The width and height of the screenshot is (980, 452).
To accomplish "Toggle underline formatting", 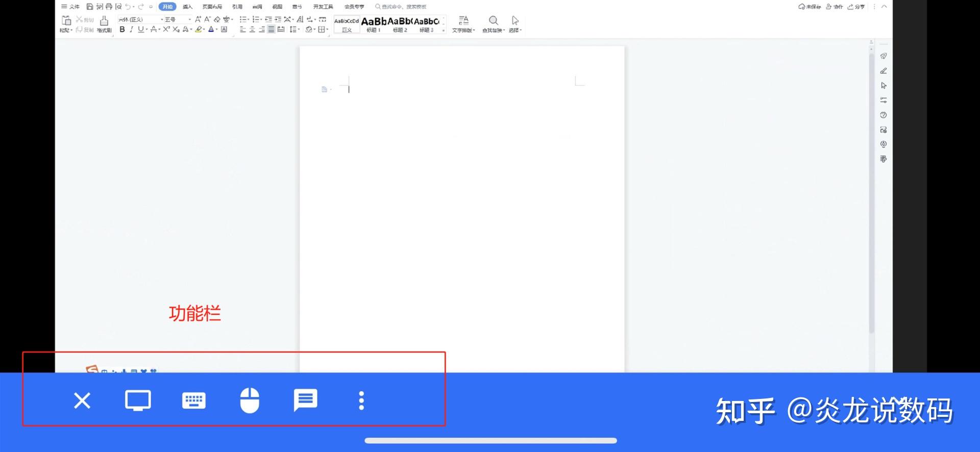I will 140,30.
